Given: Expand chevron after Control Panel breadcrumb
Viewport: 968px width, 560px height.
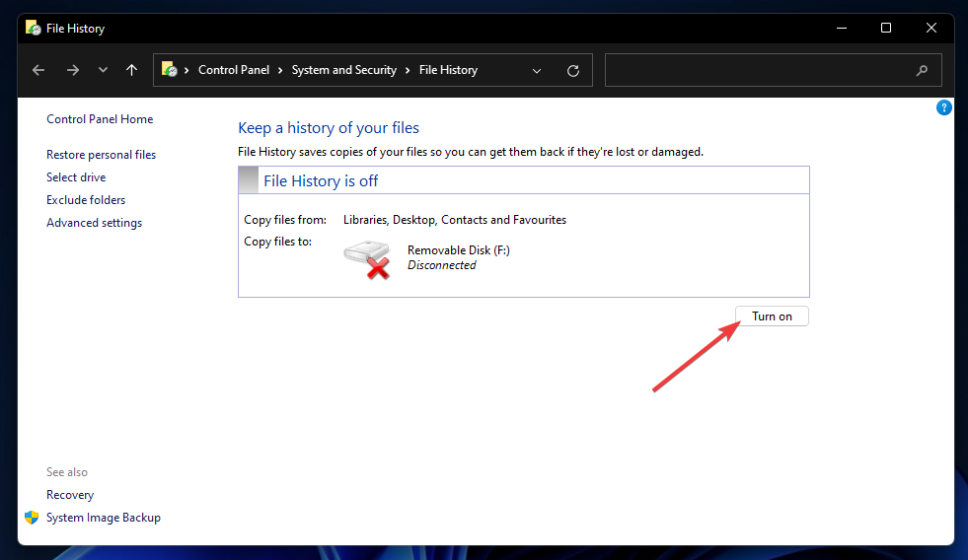Looking at the screenshot, I should (280, 70).
